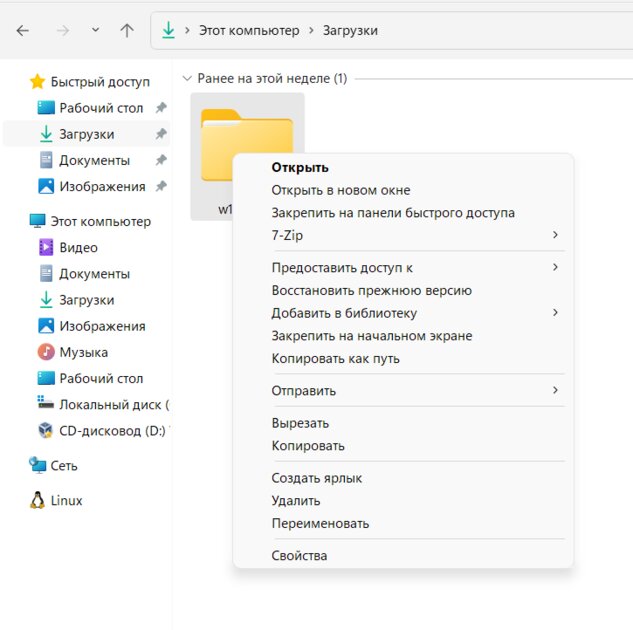Open recent locations dropdown chevron
This screenshot has height=630, width=633.
[95, 30]
